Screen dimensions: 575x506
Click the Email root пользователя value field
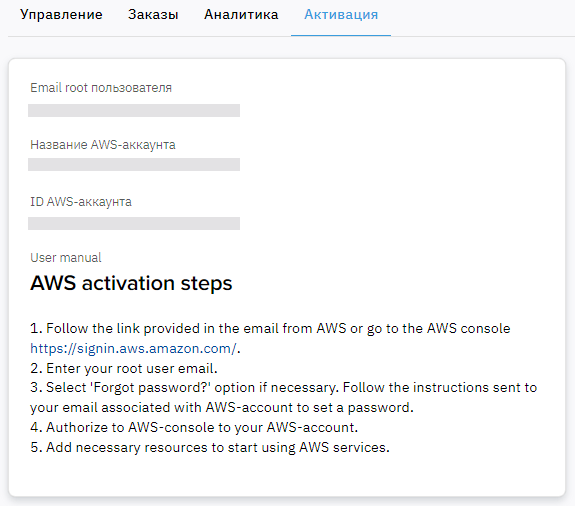click(134, 110)
